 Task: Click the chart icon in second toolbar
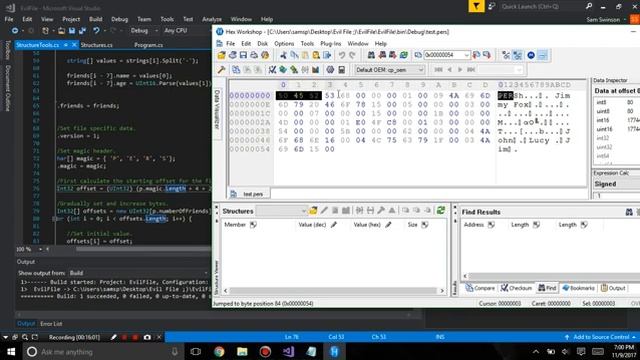pos(316,70)
